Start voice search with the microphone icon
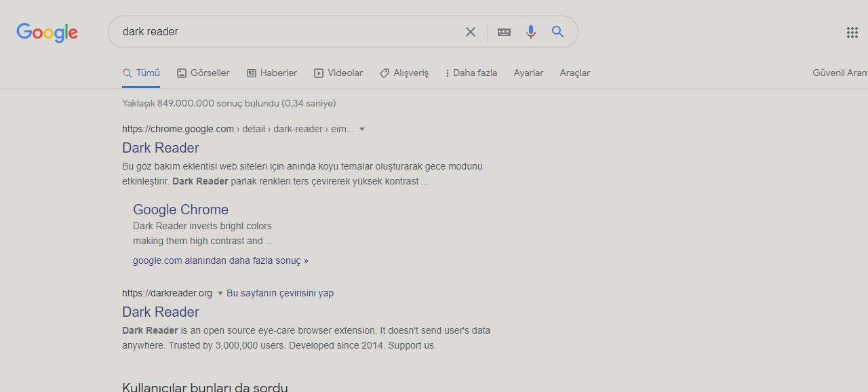This screenshot has width=868, height=392. (x=531, y=32)
